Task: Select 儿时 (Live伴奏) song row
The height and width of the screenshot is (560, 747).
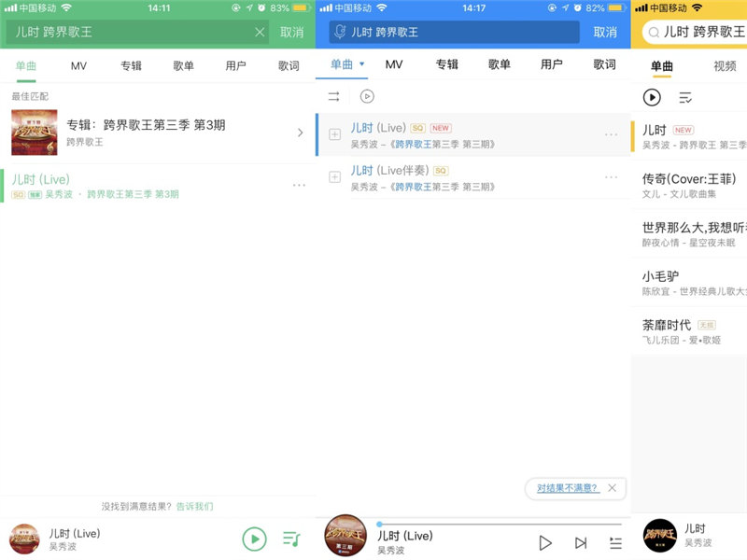Action: point(473,177)
